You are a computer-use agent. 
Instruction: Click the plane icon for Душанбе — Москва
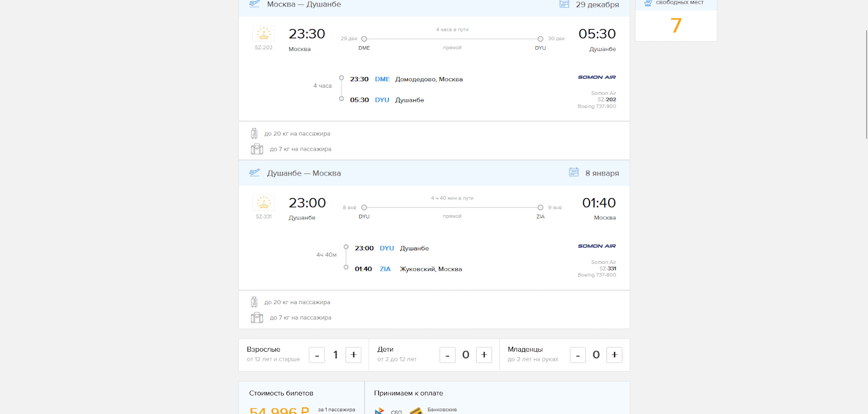coord(254,173)
